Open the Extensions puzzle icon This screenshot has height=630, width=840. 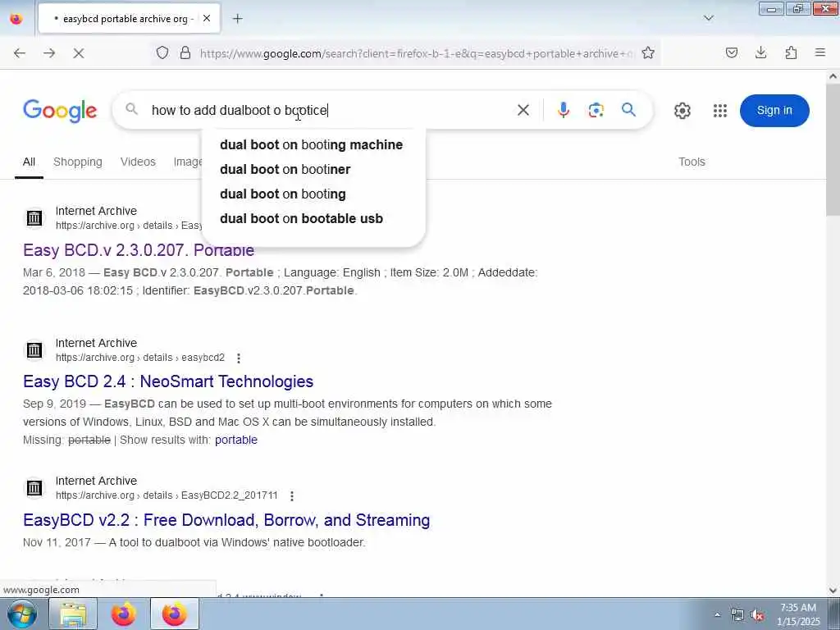pyautogui.click(x=791, y=52)
